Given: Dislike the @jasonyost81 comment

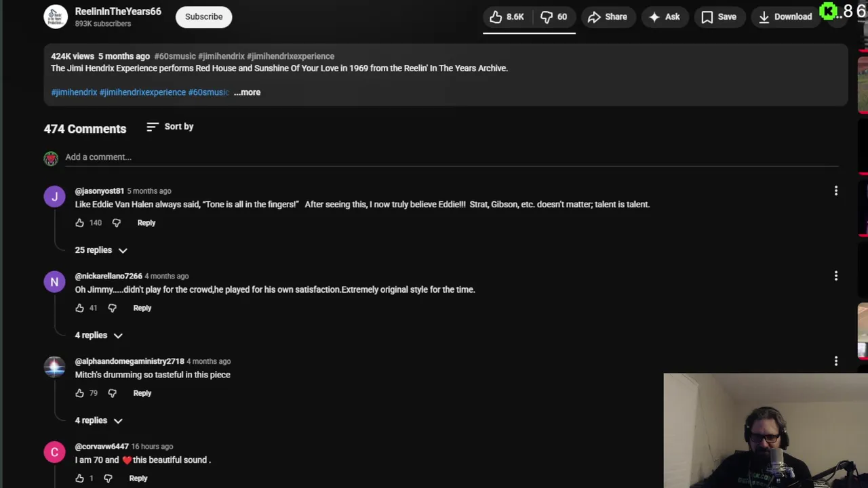Looking at the screenshot, I should [x=116, y=223].
